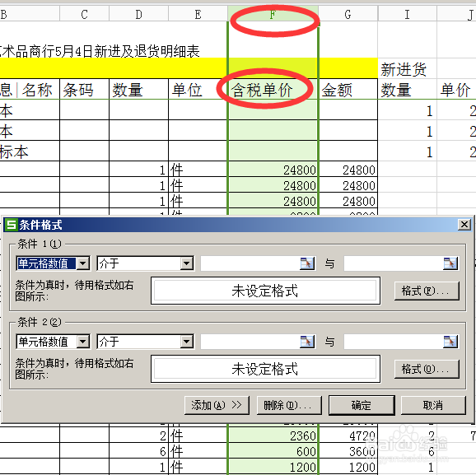Open condition 1 介于 operator dropdown

click(x=187, y=263)
